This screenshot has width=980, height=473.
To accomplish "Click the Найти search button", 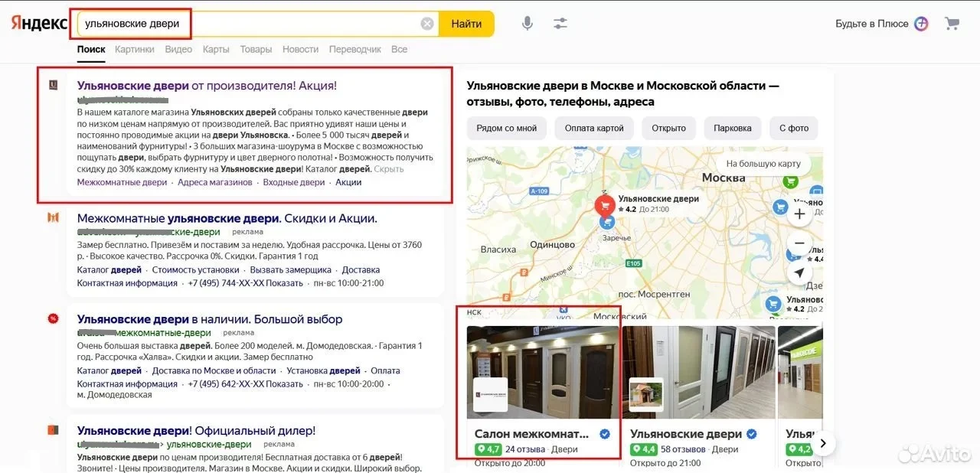I will [x=466, y=24].
